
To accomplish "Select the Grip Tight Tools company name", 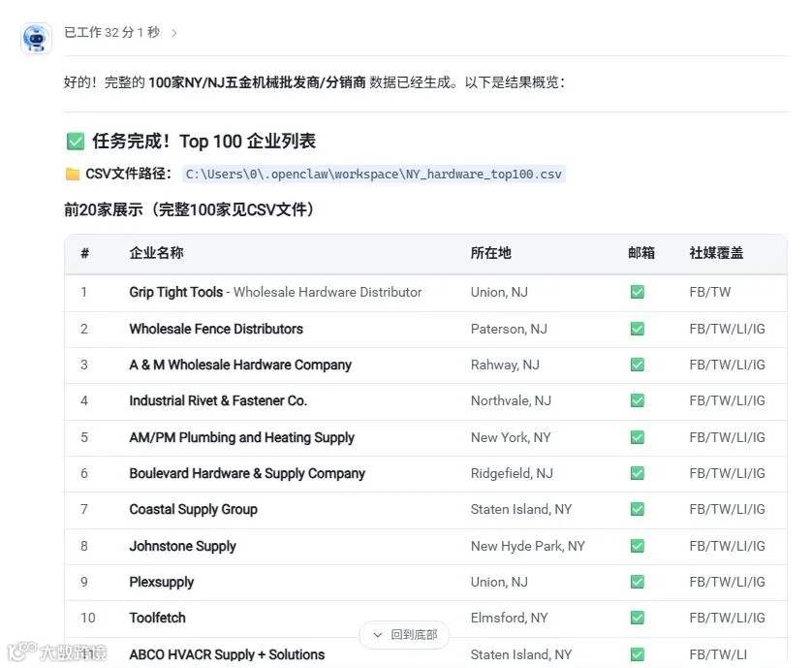I will [x=176, y=292].
